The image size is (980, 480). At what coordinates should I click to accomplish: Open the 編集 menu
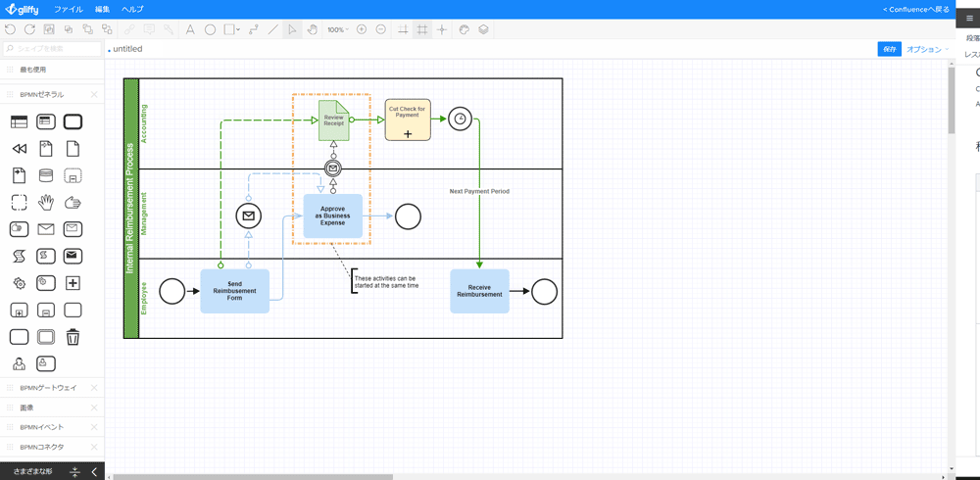click(x=102, y=10)
